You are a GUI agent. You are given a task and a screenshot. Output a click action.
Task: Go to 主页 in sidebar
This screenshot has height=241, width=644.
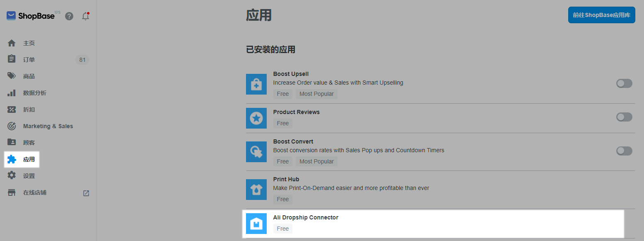29,43
